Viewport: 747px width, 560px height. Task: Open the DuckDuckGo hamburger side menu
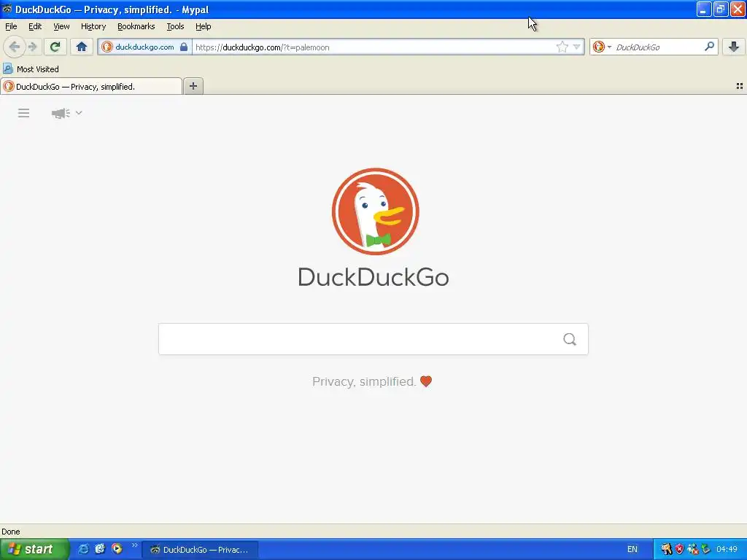tap(24, 113)
